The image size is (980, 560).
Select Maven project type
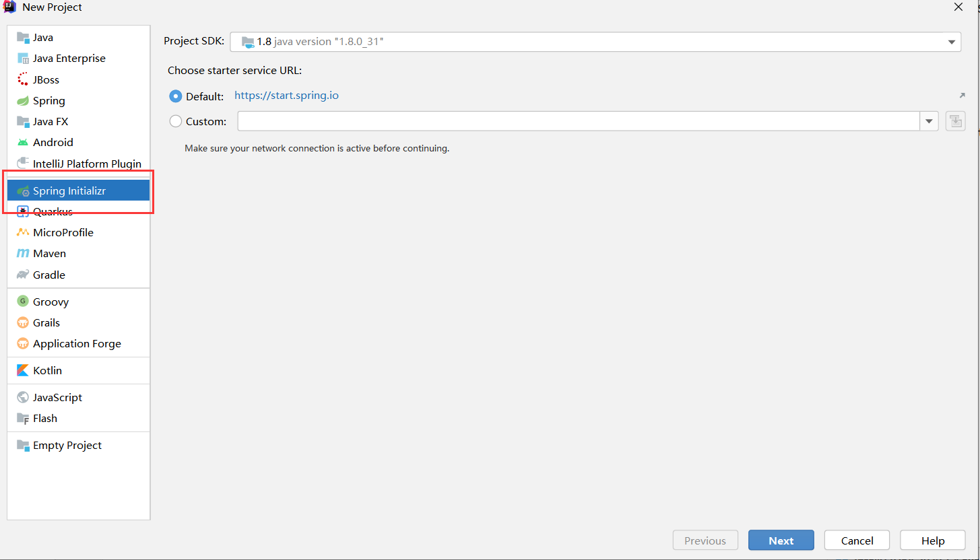coord(79,254)
